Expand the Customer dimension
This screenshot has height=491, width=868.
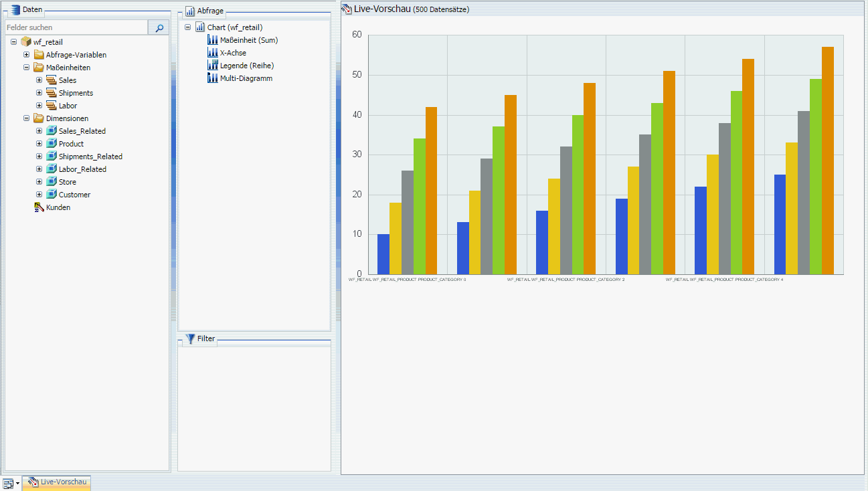coord(39,195)
